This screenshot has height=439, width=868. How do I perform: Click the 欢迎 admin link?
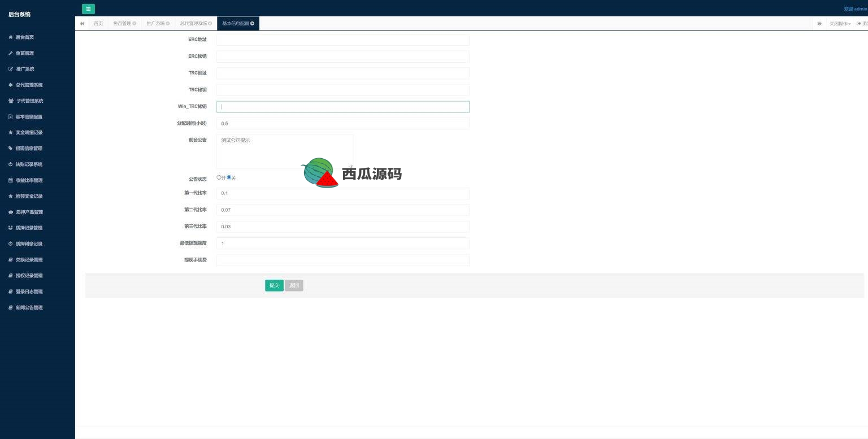[856, 9]
